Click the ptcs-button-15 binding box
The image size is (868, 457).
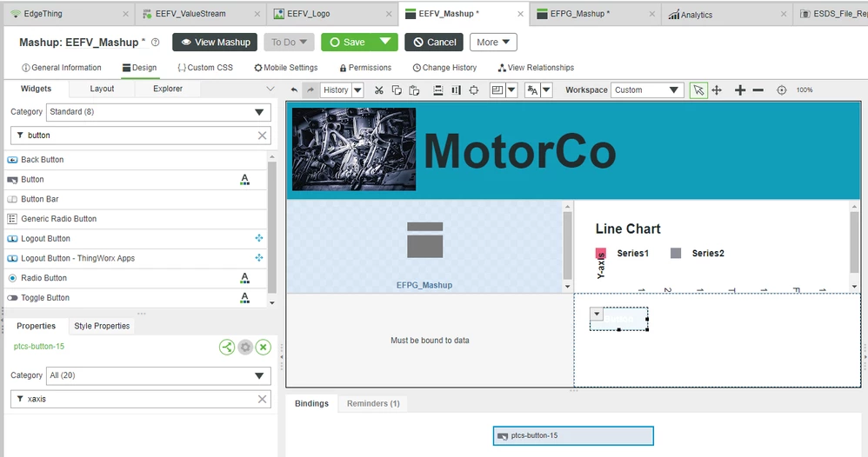pos(573,435)
